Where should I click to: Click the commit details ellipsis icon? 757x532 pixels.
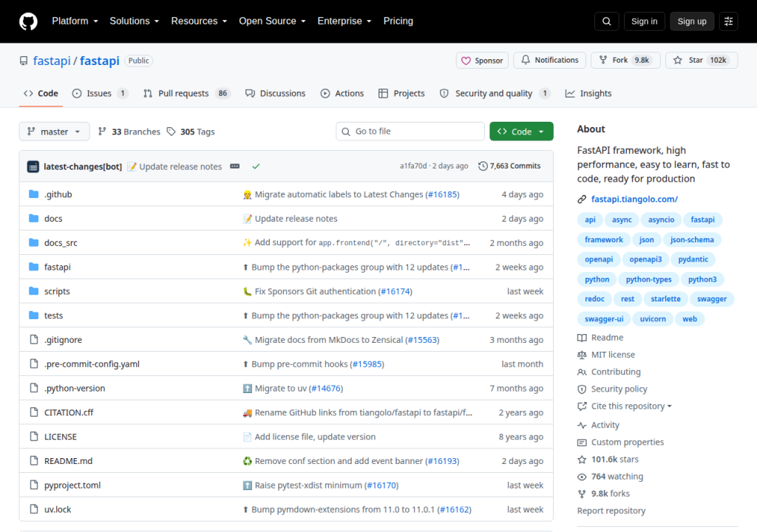click(234, 166)
